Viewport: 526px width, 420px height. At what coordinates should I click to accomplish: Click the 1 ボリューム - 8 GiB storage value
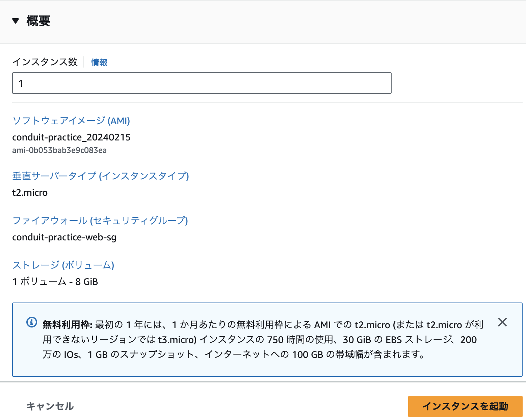point(55,282)
